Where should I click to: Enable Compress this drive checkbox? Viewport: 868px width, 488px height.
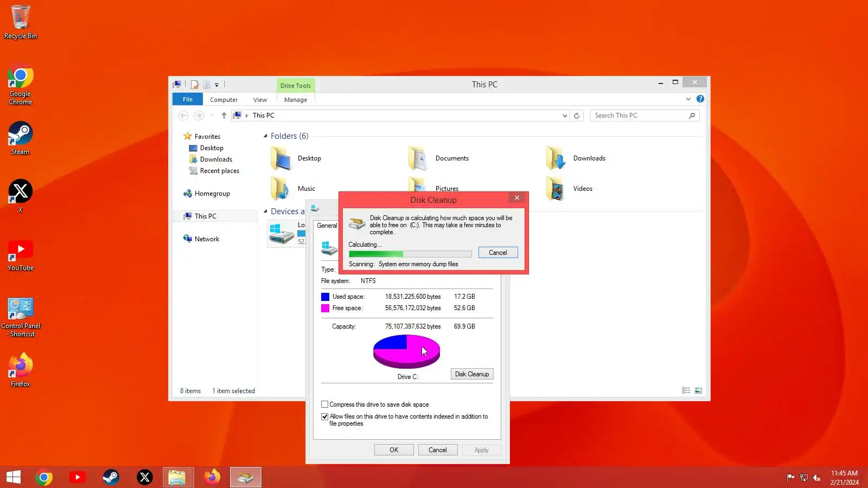pyautogui.click(x=325, y=404)
